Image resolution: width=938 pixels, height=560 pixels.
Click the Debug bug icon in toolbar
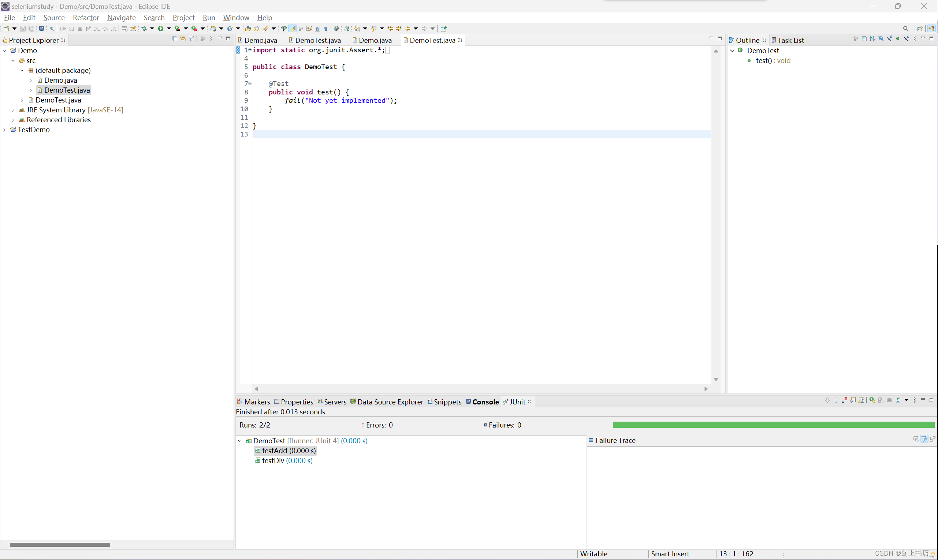[144, 29]
